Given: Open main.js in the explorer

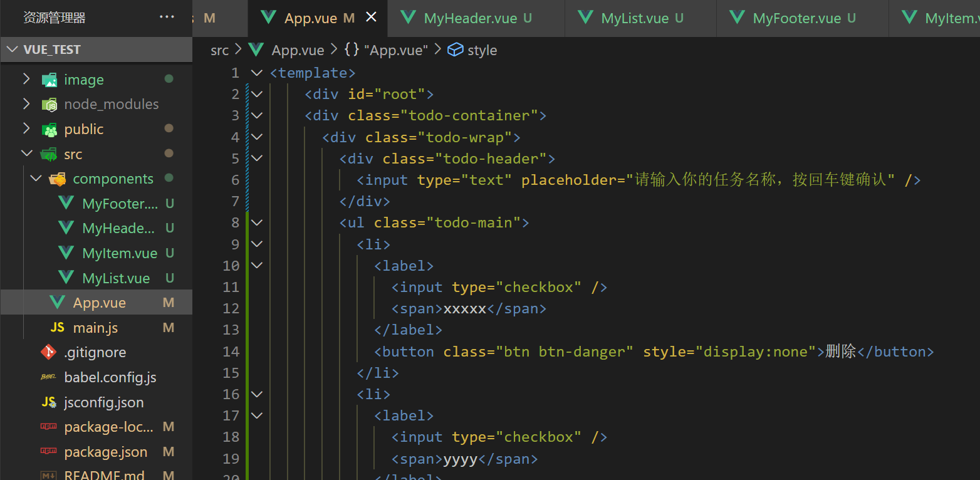Looking at the screenshot, I should point(95,328).
